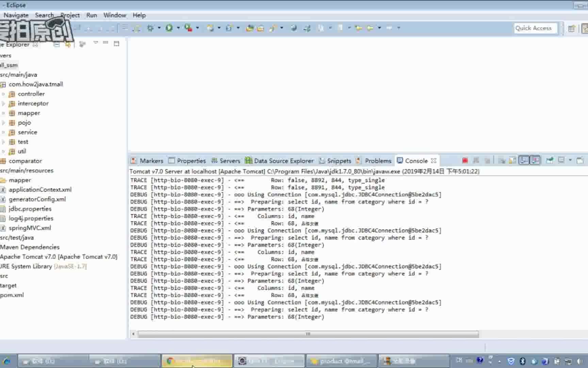The height and width of the screenshot is (368, 588).
Task: Toggle Show Console on standard error change
Action: 535,160
